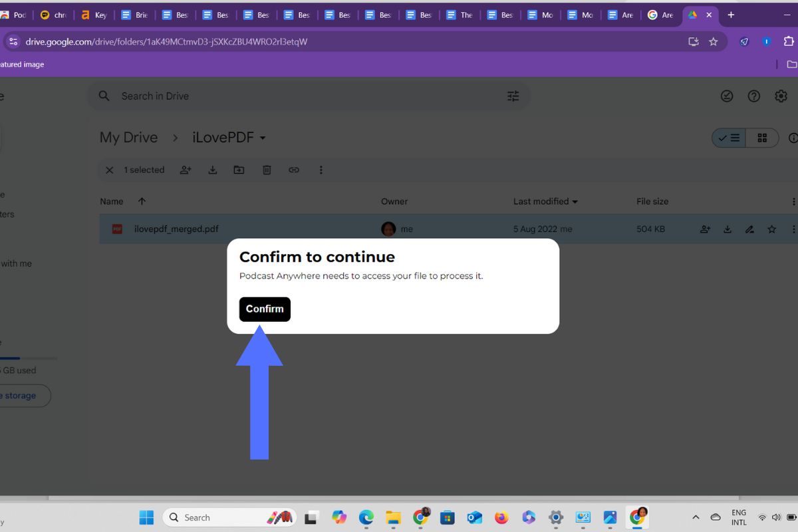Reverse sort direction arrow next to Name
Screen dimensions: 798x532
142,201
